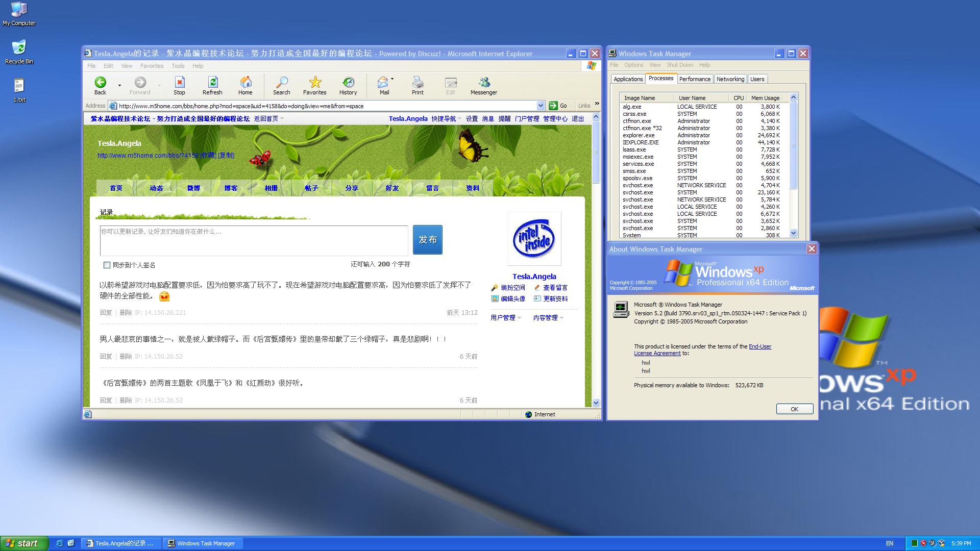The height and width of the screenshot is (551, 980).
Task: Click in the record update text box
Action: pyautogui.click(x=254, y=241)
